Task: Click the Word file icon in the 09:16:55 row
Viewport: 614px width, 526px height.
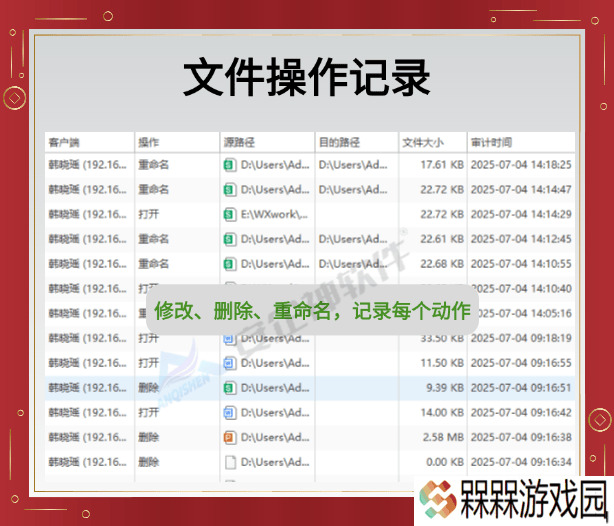Action: (x=230, y=363)
